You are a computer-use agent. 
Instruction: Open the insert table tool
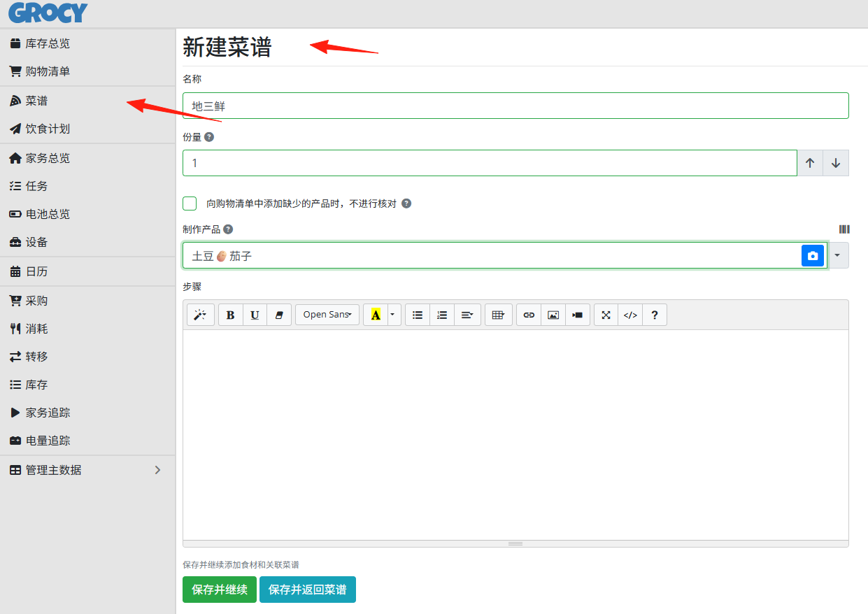[498, 315]
